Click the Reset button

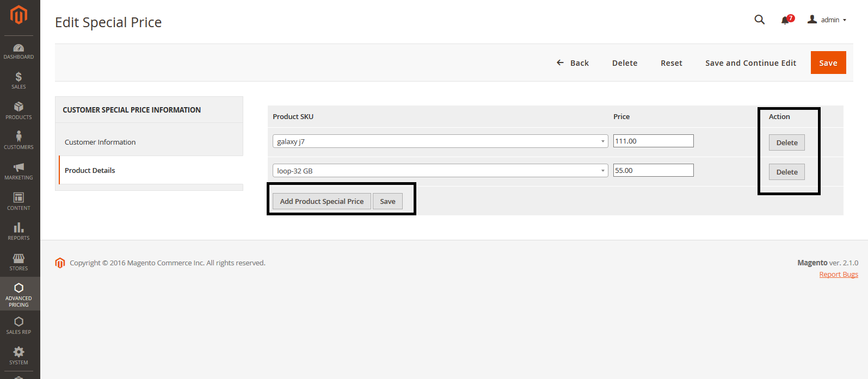click(x=672, y=63)
